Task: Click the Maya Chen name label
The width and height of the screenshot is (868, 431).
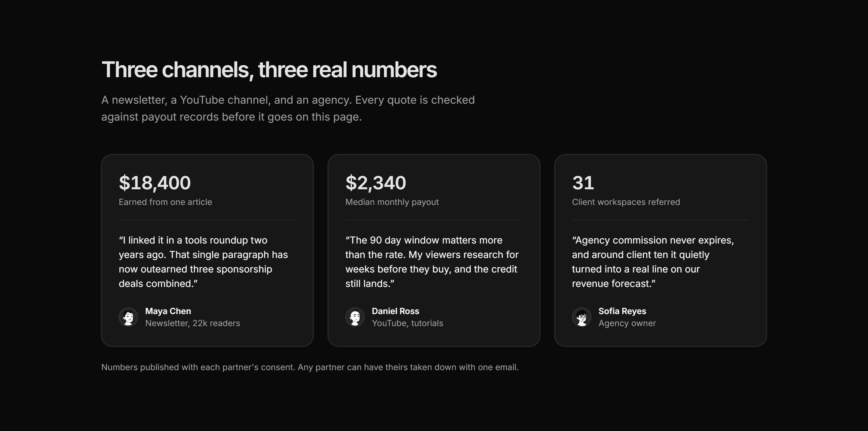Action: pos(168,311)
